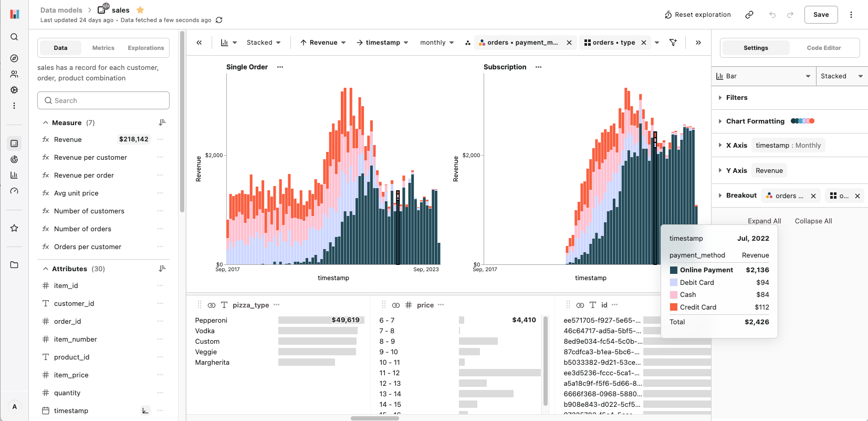Remove the orders type breakout chip
The width and height of the screenshot is (868, 421).
(x=644, y=43)
